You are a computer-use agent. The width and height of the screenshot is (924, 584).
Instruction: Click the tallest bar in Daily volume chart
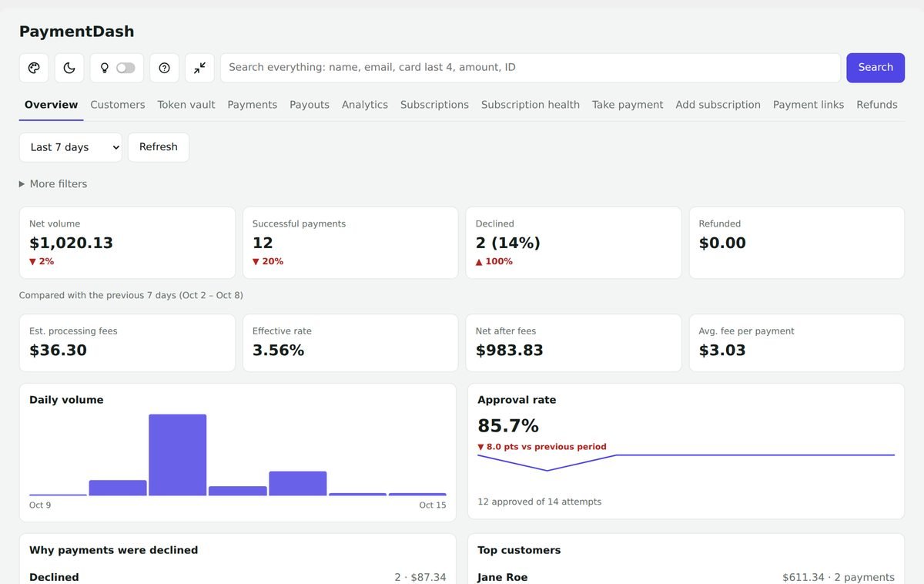click(x=178, y=455)
